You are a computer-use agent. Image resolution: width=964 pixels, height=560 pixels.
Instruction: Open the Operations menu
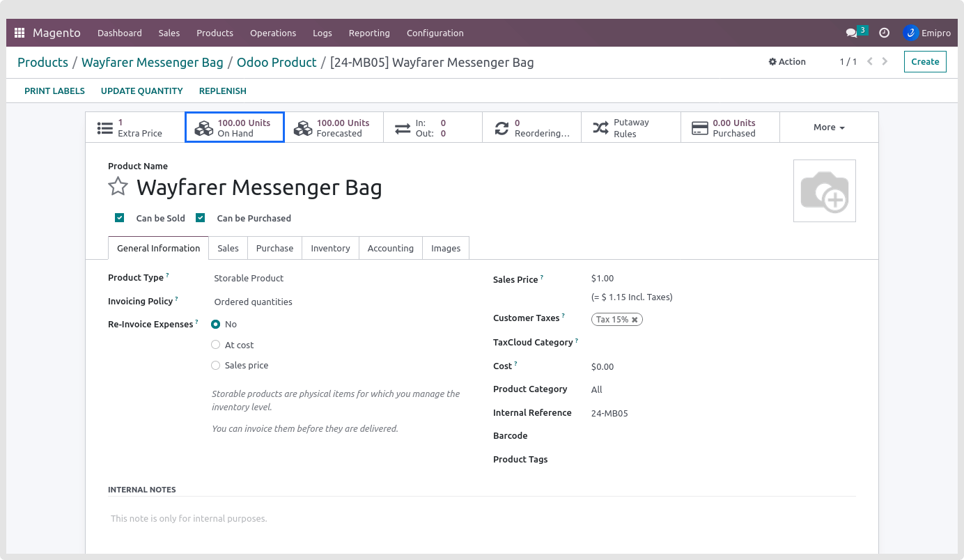point(273,33)
